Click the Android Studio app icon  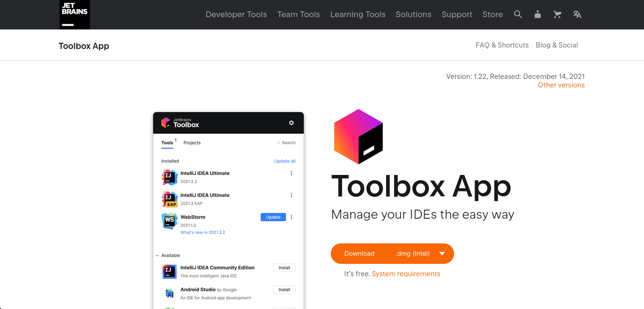click(169, 293)
